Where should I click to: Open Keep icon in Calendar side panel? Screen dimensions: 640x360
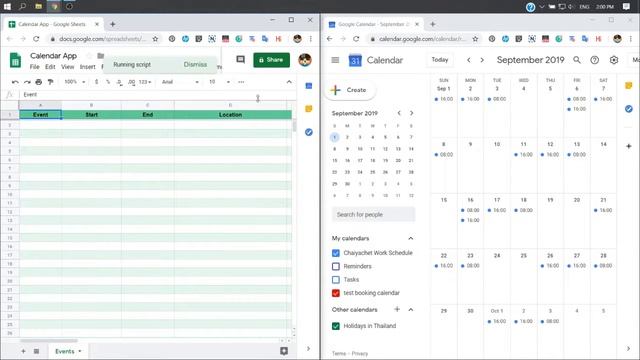[x=629, y=85]
